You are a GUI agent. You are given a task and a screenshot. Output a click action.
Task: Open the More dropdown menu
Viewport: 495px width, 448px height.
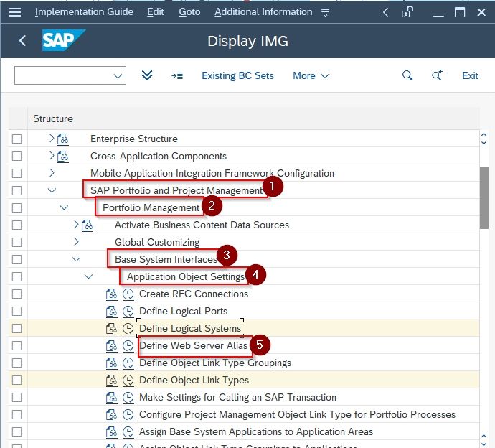pyautogui.click(x=311, y=75)
